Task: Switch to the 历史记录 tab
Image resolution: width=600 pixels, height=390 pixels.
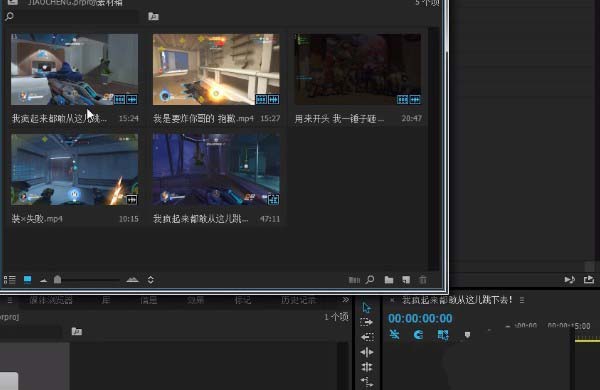Action: pos(298,300)
